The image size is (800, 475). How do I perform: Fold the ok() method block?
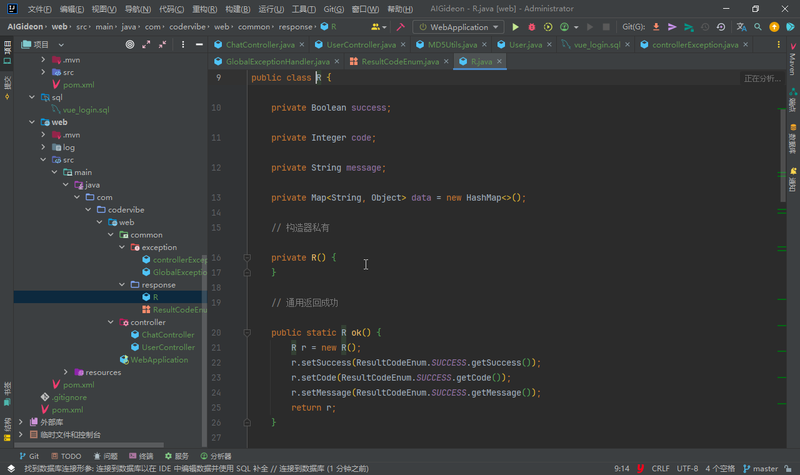tap(247, 333)
